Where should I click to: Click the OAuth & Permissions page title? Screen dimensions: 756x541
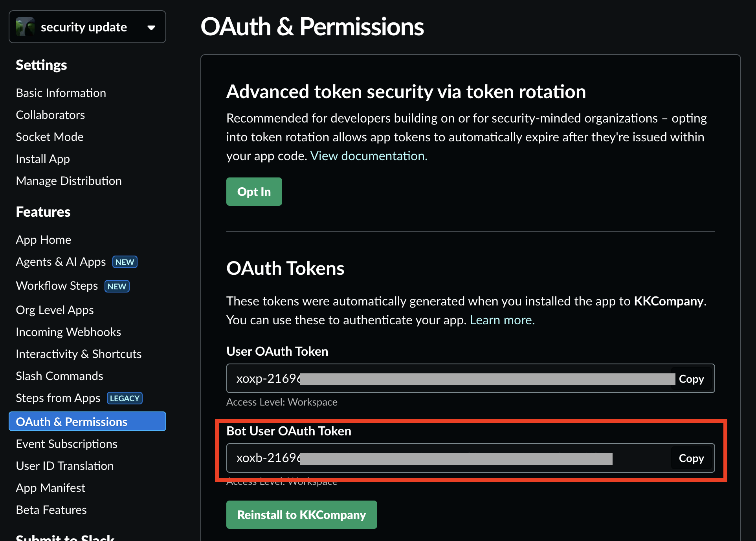pyautogui.click(x=312, y=27)
